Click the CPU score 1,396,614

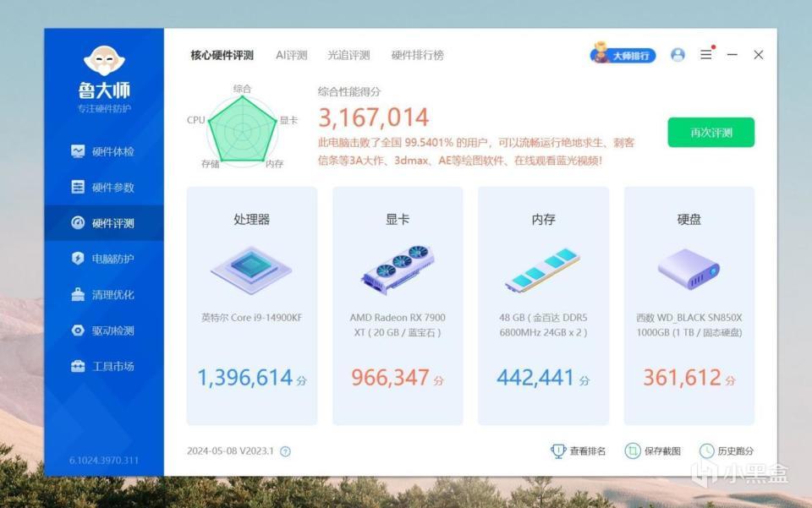click(245, 378)
